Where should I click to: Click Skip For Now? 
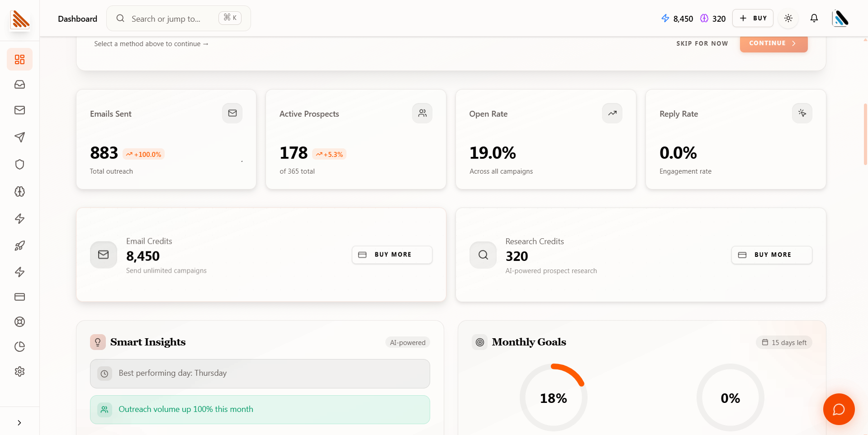[702, 43]
